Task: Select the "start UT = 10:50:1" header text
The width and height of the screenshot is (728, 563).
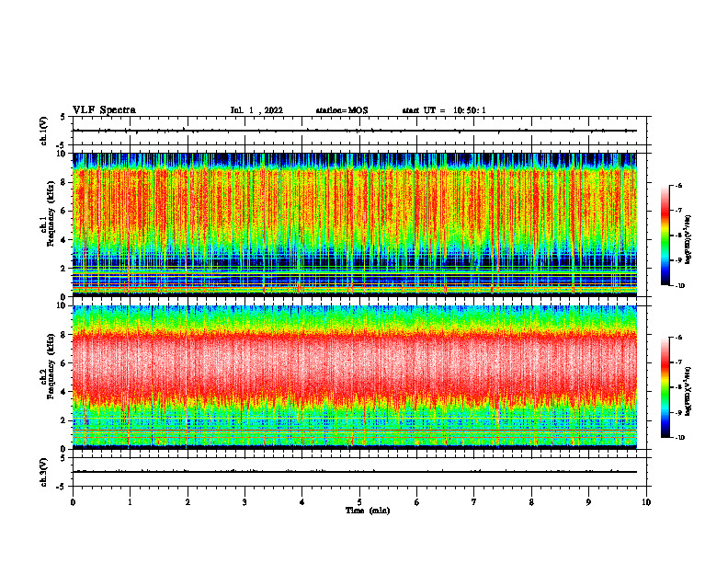Action: click(444, 110)
